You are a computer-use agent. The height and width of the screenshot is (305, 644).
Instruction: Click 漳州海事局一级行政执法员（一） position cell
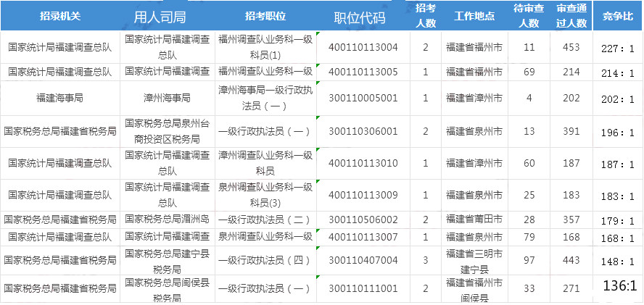tap(265, 98)
